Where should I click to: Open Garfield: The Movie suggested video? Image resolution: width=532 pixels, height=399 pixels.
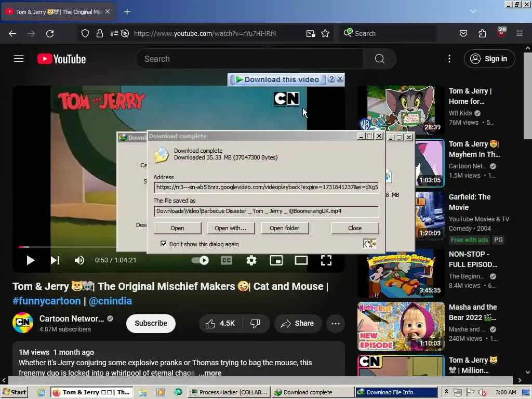[470, 202]
